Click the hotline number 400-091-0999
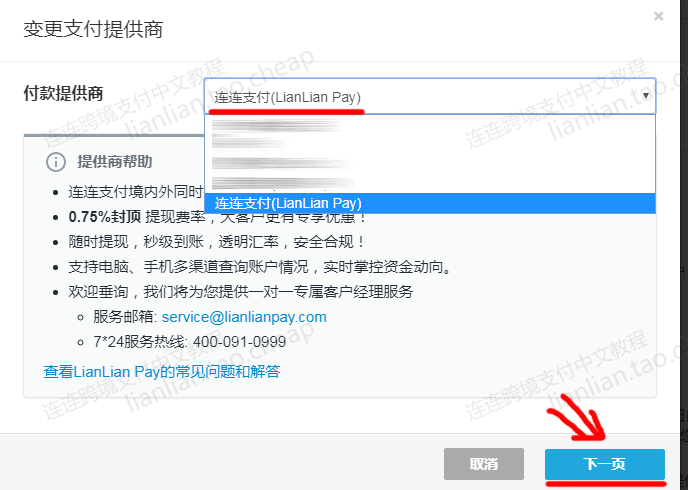688x490 pixels. point(240,342)
